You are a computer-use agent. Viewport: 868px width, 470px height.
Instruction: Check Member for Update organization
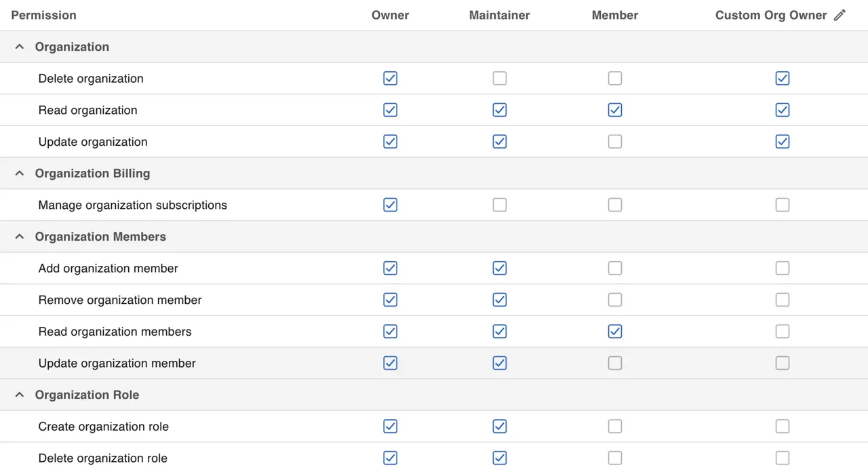click(615, 142)
